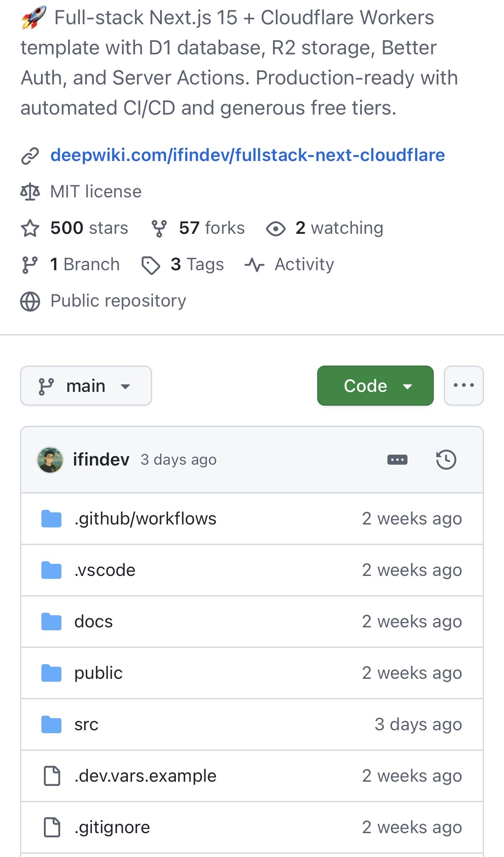This screenshot has width=504, height=857.
Task: Open the 57 forks list
Action: [212, 228]
